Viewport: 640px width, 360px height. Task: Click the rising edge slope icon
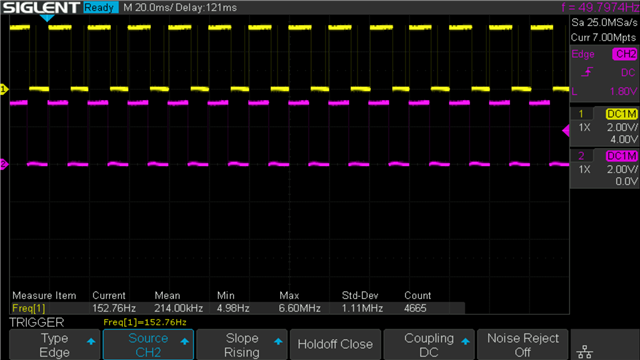click(x=587, y=72)
